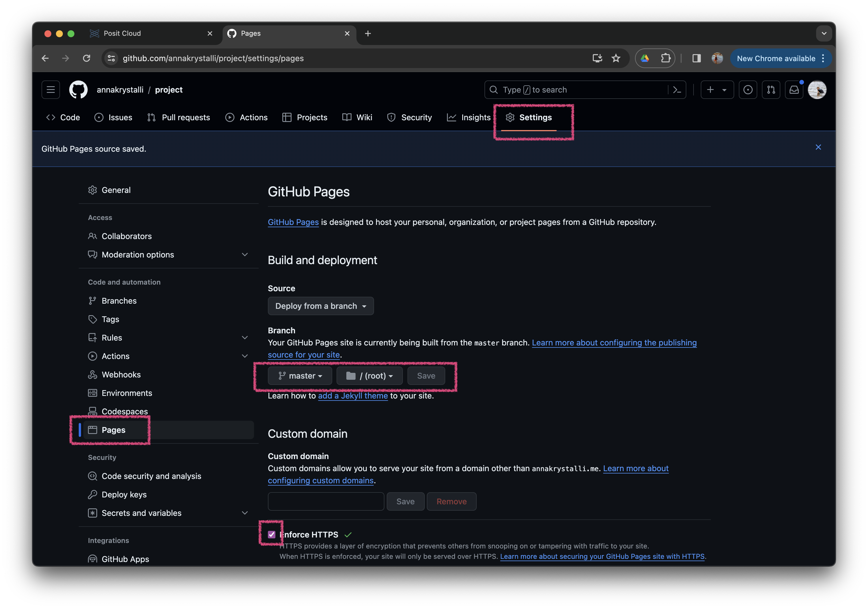Click the Remove custom domain button

point(451,502)
